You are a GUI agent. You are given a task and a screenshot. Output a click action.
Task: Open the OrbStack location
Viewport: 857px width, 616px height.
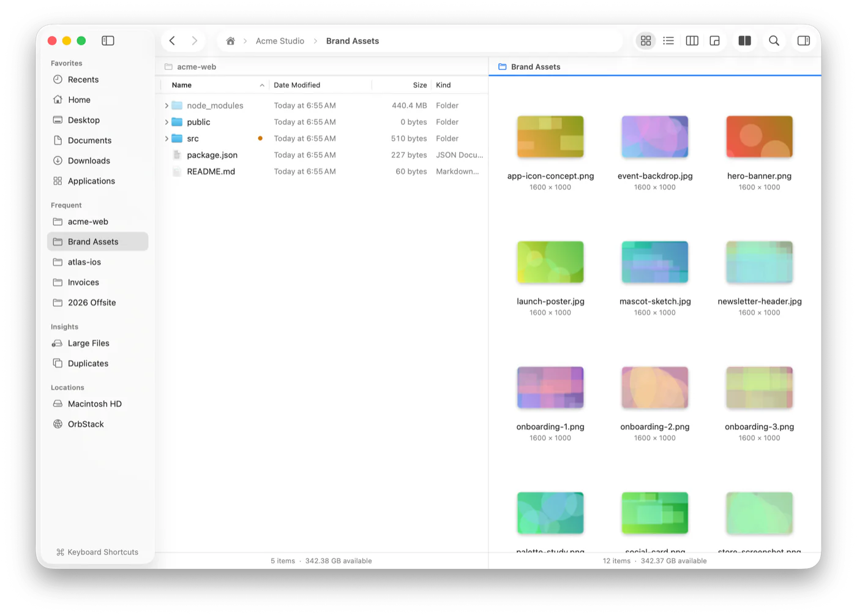[97, 424]
